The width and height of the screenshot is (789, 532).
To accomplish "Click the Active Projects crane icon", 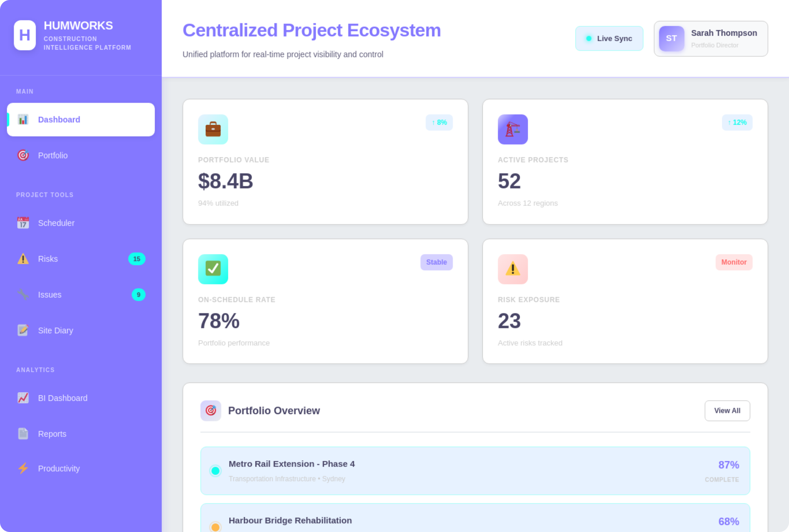I will [512, 130].
